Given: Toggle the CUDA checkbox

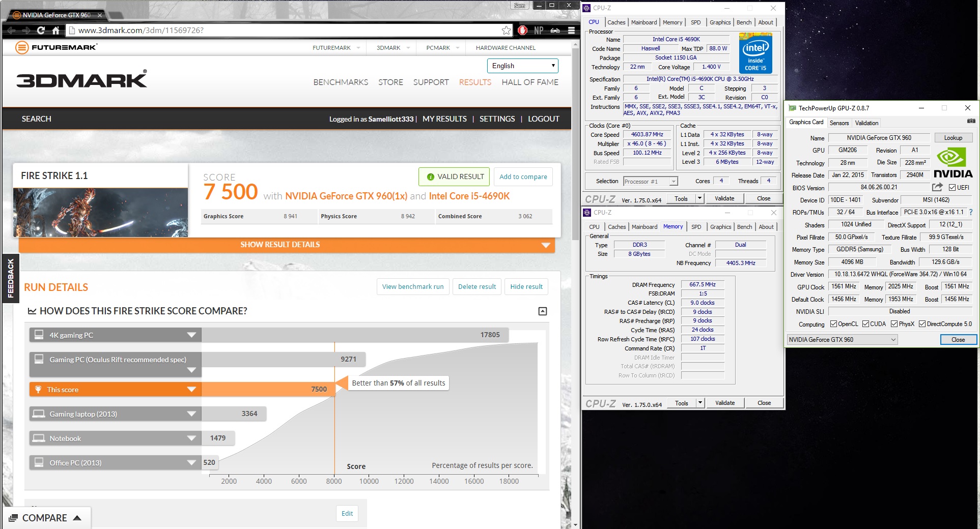Looking at the screenshot, I should point(865,324).
